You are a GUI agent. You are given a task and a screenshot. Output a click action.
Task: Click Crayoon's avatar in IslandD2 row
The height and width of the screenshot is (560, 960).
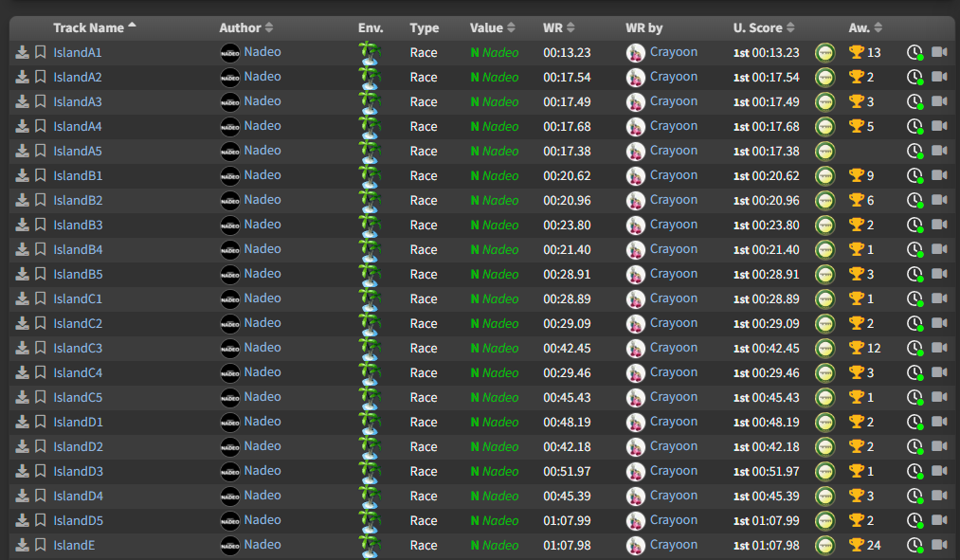(x=636, y=447)
